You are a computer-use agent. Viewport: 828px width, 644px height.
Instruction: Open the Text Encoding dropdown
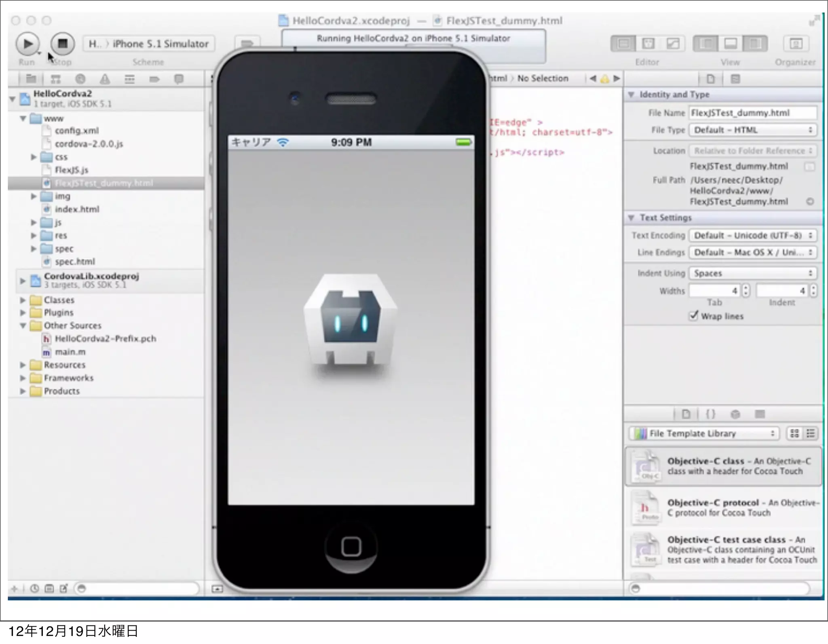point(752,236)
